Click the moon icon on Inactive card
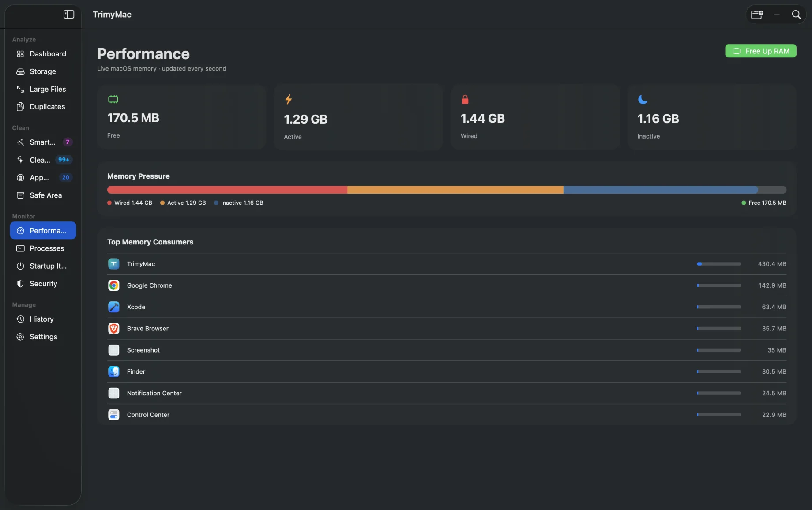The width and height of the screenshot is (812, 510). [x=643, y=99]
